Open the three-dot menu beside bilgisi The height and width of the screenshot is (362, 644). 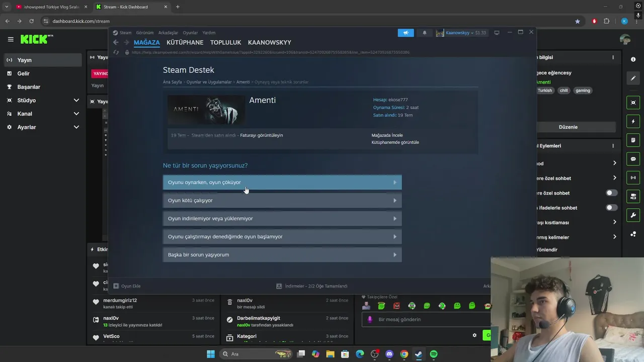click(x=613, y=57)
